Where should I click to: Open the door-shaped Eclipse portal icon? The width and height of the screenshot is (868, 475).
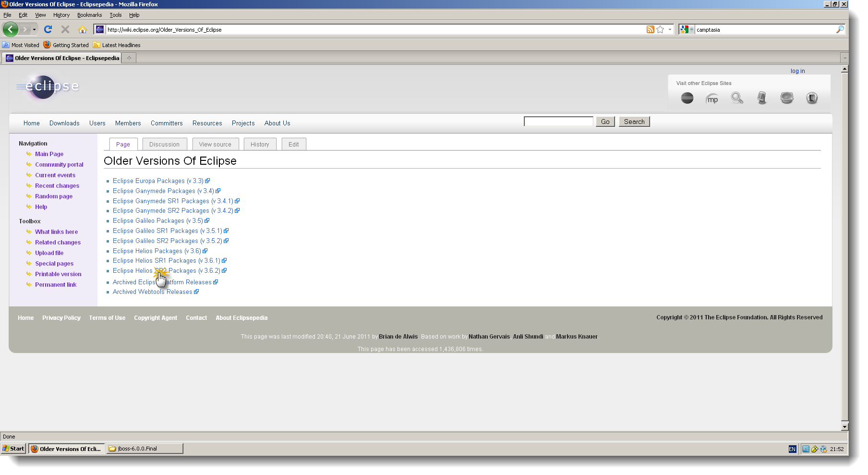click(812, 98)
